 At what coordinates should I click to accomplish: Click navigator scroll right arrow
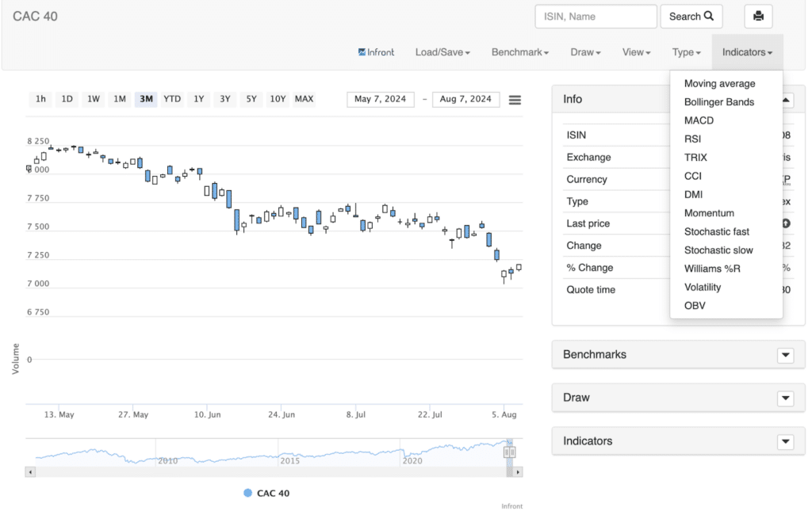click(518, 472)
